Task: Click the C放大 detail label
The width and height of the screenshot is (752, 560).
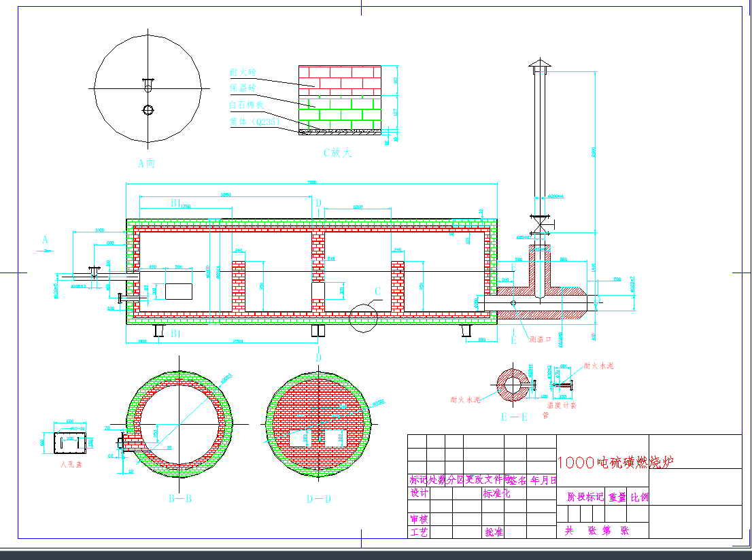Action: click(338, 153)
